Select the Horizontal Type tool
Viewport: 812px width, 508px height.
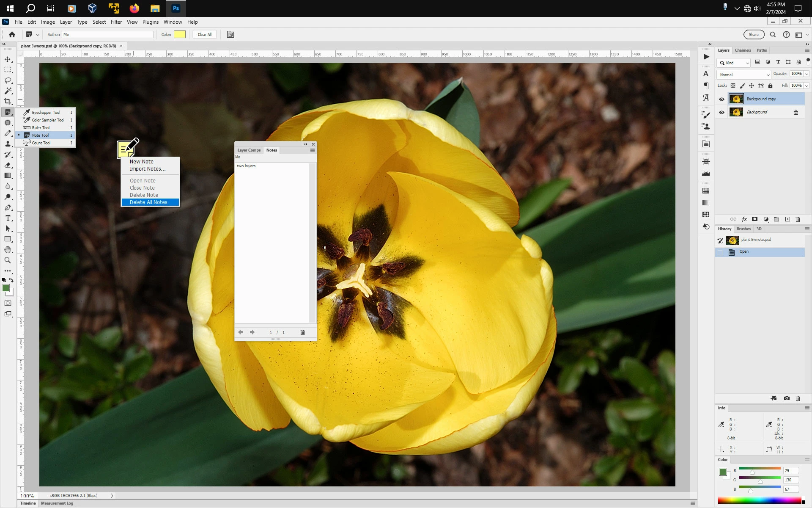[8, 218]
